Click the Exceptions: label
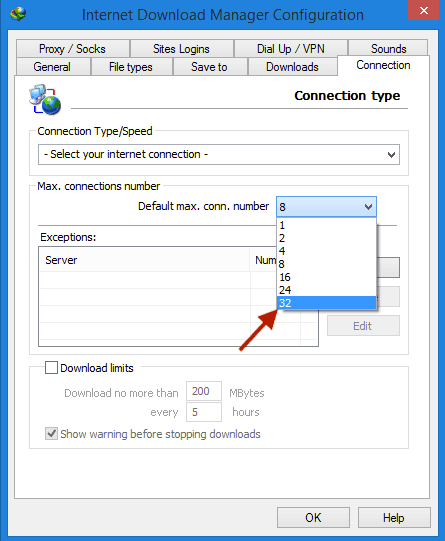 pyautogui.click(x=68, y=237)
